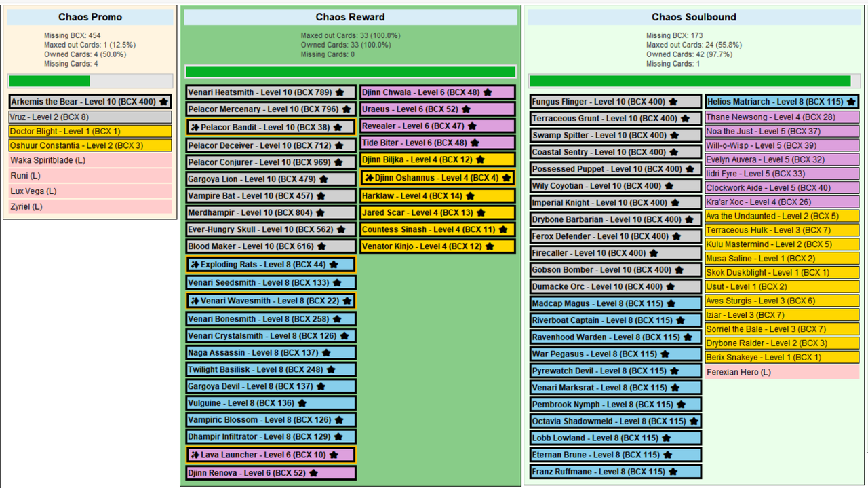Click the Chaos Soulbound section header
868x488 pixels.
(x=694, y=17)
